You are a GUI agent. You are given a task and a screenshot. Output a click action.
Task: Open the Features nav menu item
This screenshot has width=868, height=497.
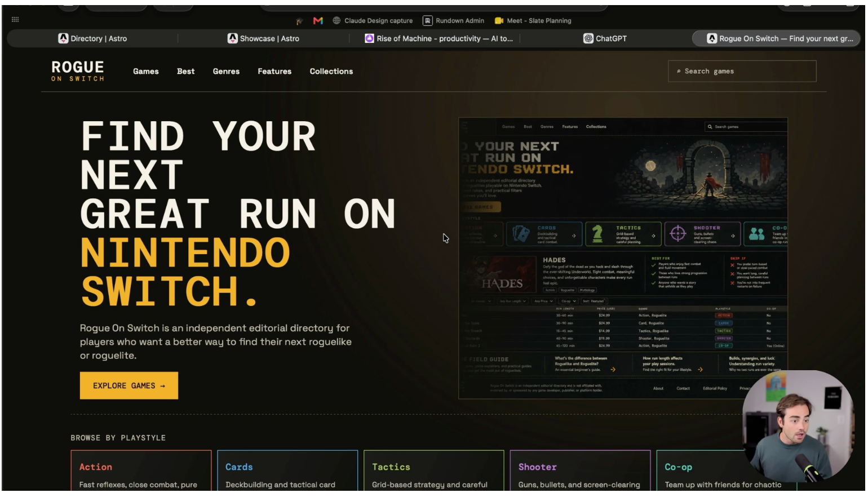click(274, 72)
